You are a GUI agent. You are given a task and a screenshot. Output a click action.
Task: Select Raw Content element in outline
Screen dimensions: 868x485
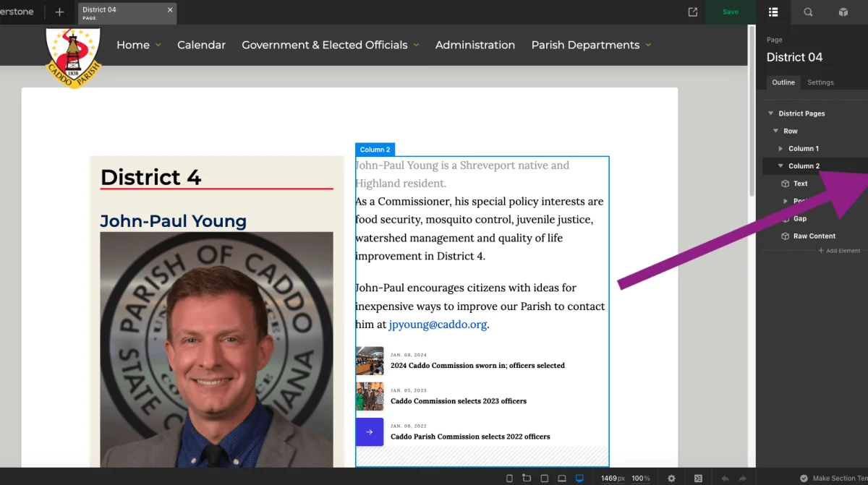(814, 236)
